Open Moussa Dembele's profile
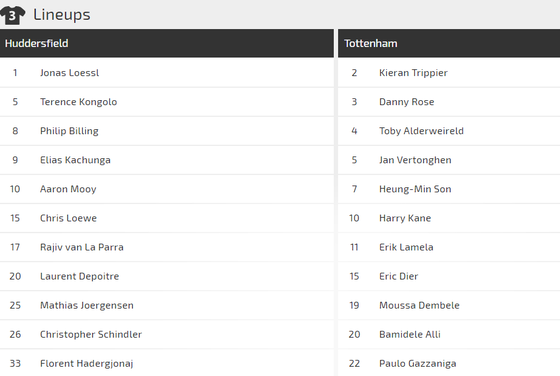The height and width of the screenshot is (376, 560). (x=419, y=305)
